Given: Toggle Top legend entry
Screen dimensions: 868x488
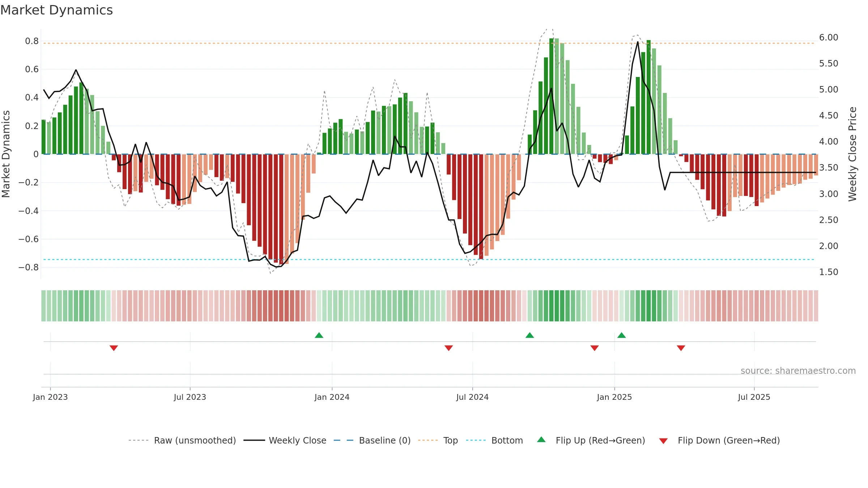Looking at the screenshot, I should [438, 440].
